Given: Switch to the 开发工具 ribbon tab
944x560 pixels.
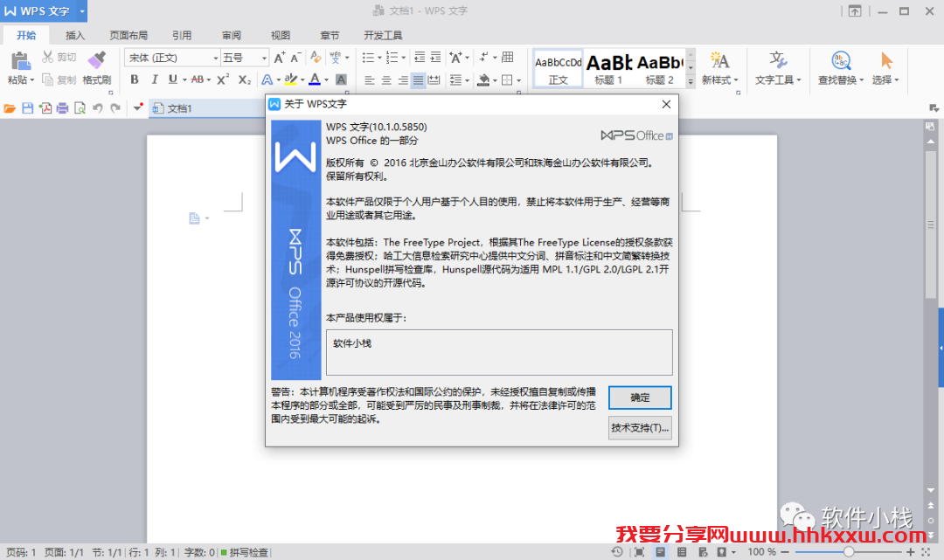Looking at the screenshot, I should point(383,36).
